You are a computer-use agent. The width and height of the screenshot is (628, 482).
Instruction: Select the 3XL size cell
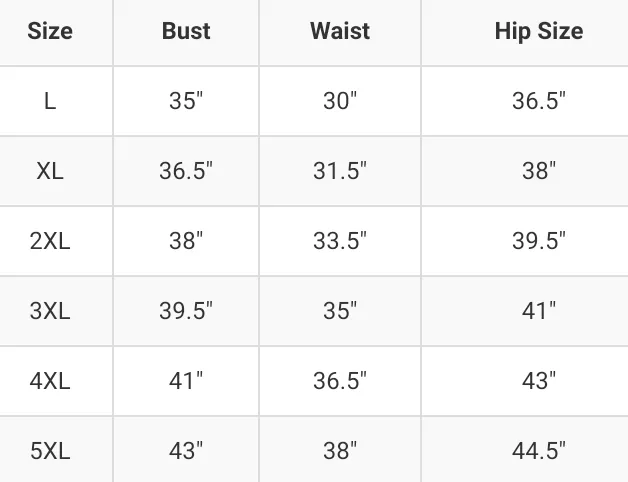(50, 311)
